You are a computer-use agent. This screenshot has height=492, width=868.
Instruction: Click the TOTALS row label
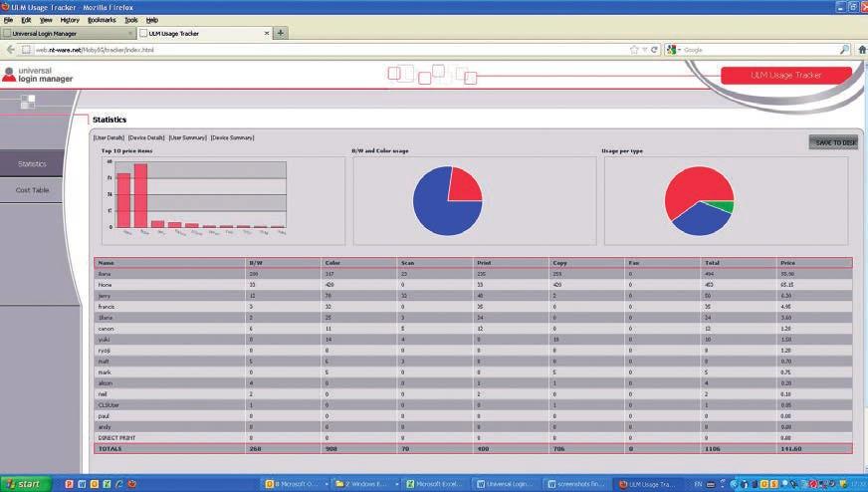click(109, 449)
